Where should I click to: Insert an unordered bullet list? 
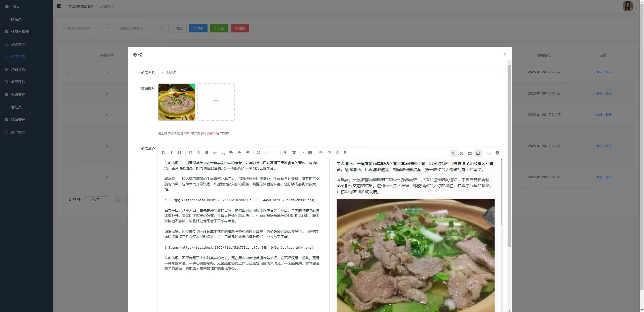pyautogui.click(x=275, y=153)
